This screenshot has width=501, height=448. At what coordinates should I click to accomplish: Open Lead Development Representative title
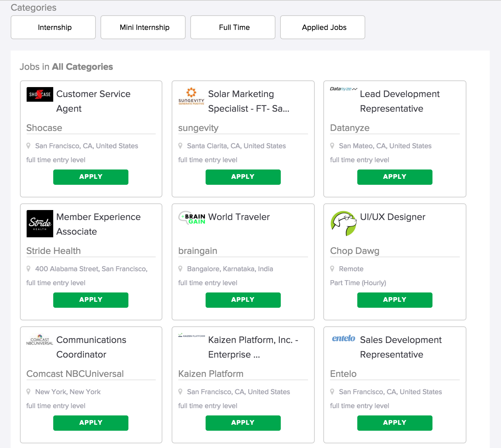pyautogui.click(x=400, y=101)
